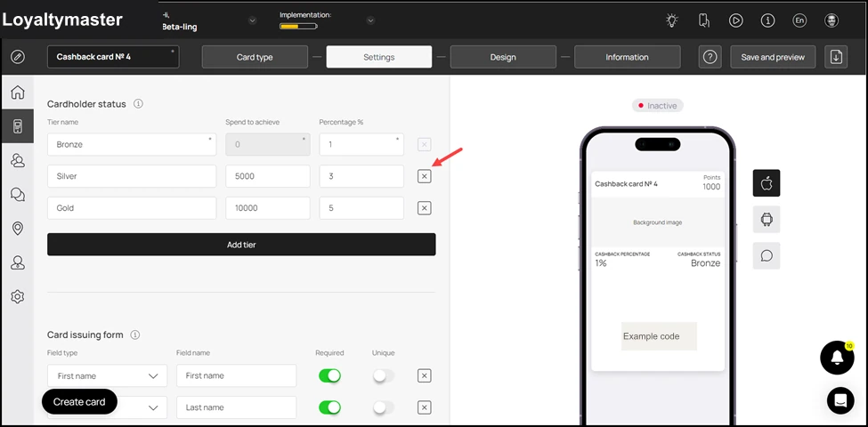868x427 pixels.
Task: Open the cards icon in sidebar
Action: click(x=18, y=126)
